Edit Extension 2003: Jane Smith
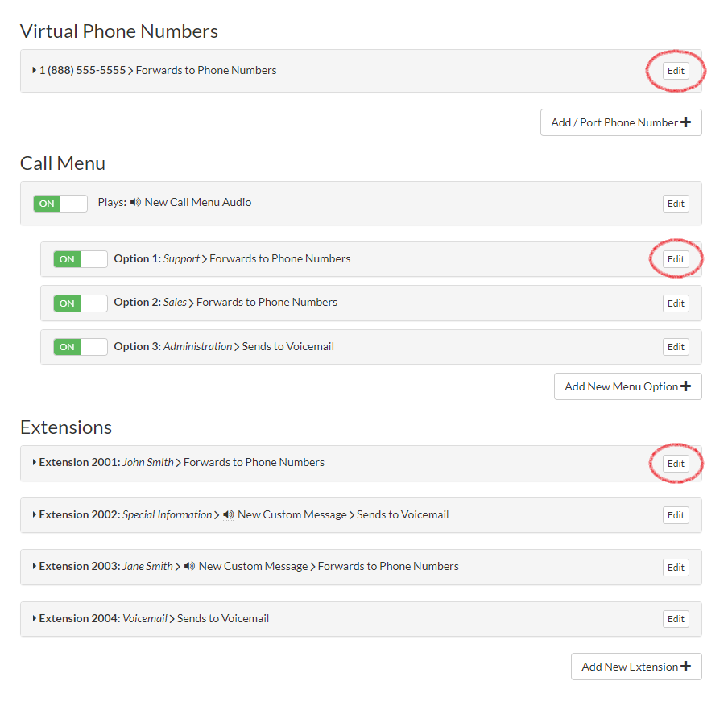Viewport: 728px width, 710px height. click(x=675, y=567)
